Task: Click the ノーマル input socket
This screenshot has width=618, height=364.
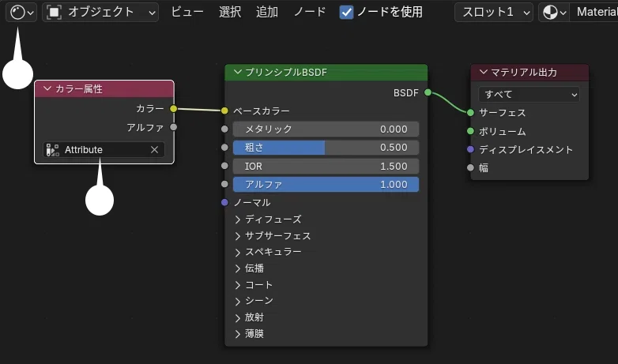Action: coord(224,202)
